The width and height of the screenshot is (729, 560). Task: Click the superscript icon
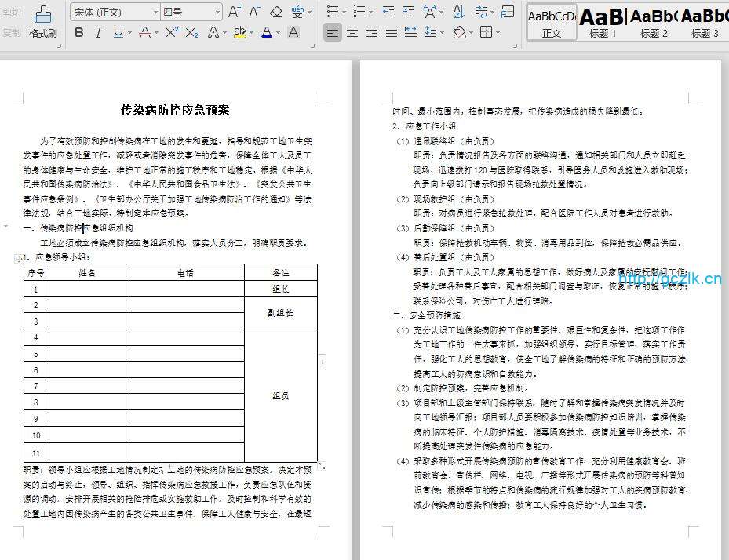coord(172,32)
